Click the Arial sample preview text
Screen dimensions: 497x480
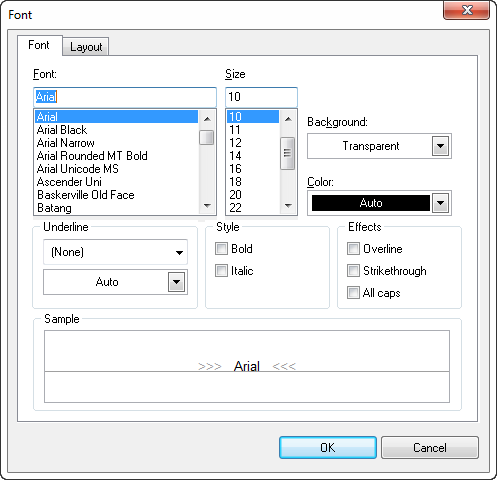[x=247, y=366]
